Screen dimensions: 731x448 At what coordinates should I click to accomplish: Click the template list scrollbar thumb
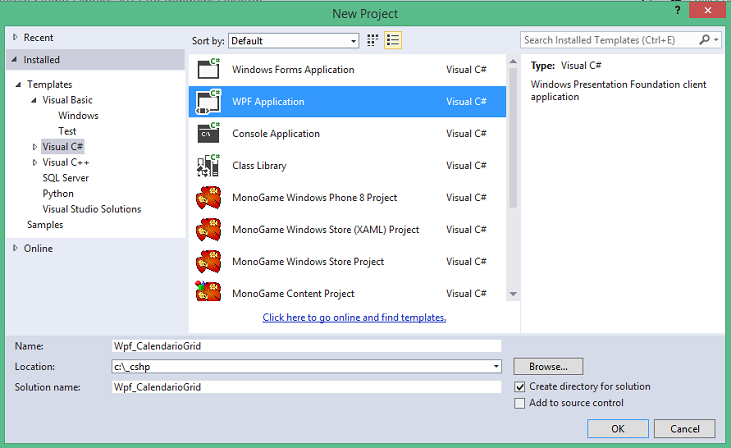pyautogui.click(x=513, y=138)
